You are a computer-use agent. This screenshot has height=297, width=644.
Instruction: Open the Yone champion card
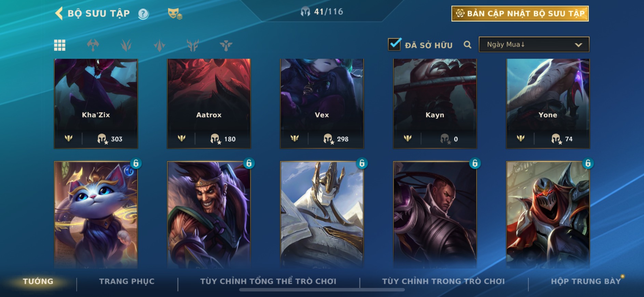(548, 104)
